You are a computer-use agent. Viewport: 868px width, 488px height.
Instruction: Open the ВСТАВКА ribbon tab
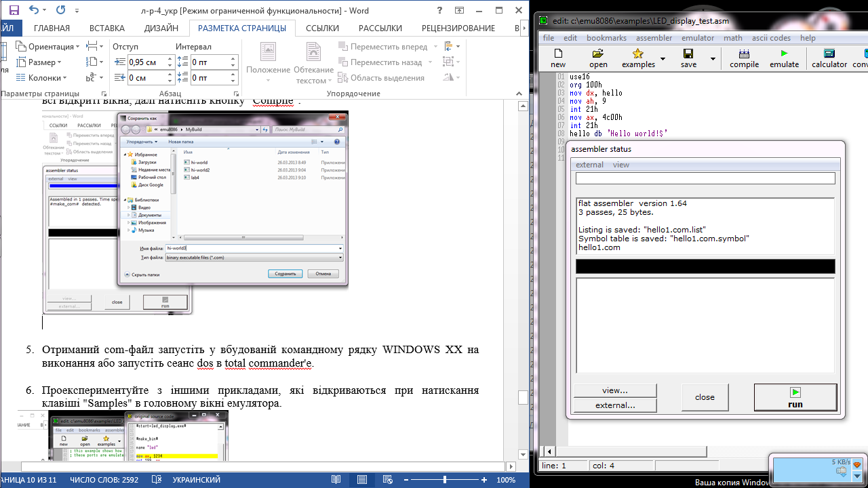107,28
